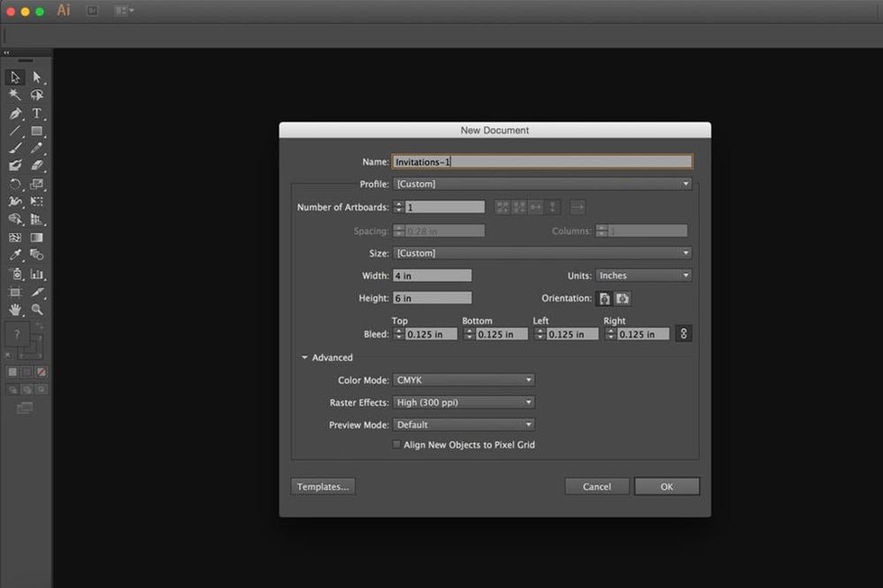Activate the Eyedropper tool

[x=15, y=256]
